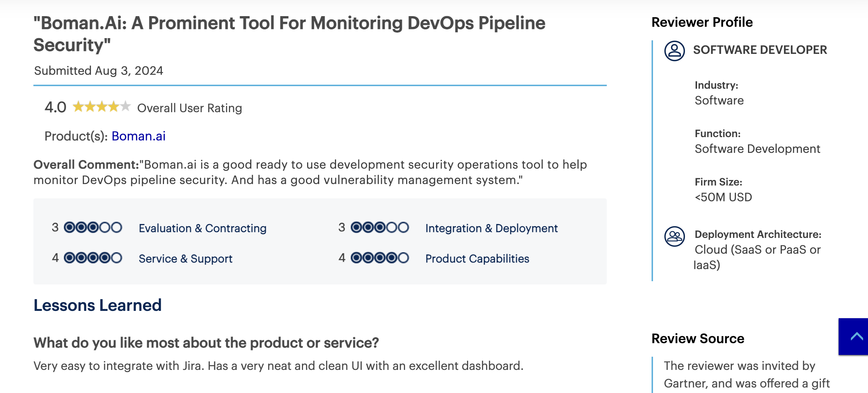Image resolution: width=868 pixels, height=393 pixels.
Task: Click the 'Function:' label
Action: [718, 133]
